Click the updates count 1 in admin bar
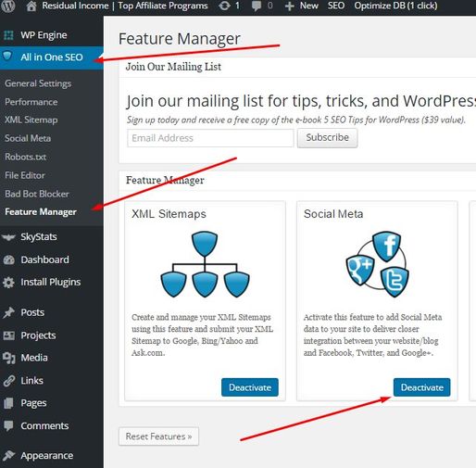This screenshot has height=468, width=476. pyautogui.click(x=237, y=6)
